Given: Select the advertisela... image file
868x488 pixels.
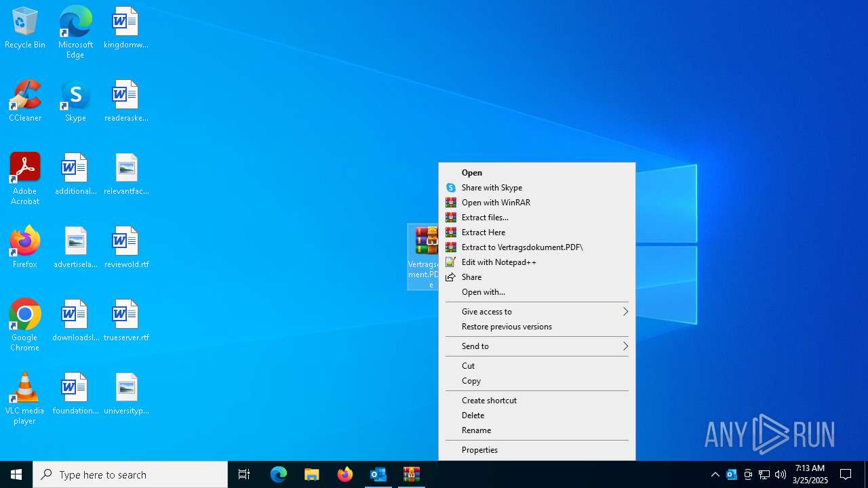Looking at the screenshot, I should (75, 248).
